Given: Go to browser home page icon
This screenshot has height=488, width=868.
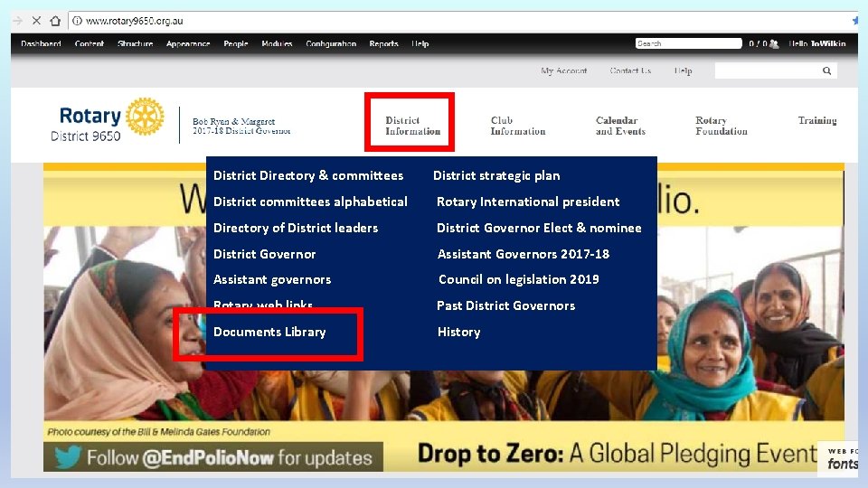Looking at the screenshot, I should (55, 21).
